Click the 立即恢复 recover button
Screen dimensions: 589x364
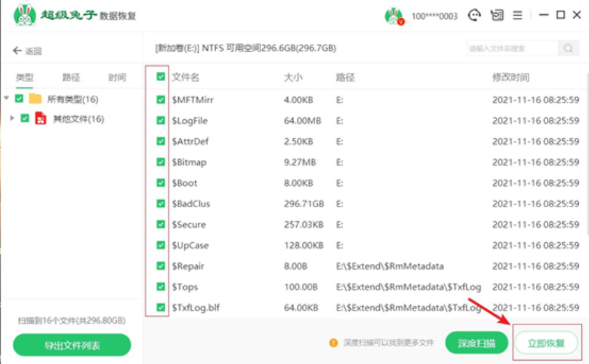pyautogui.click(x=546, y=343)
